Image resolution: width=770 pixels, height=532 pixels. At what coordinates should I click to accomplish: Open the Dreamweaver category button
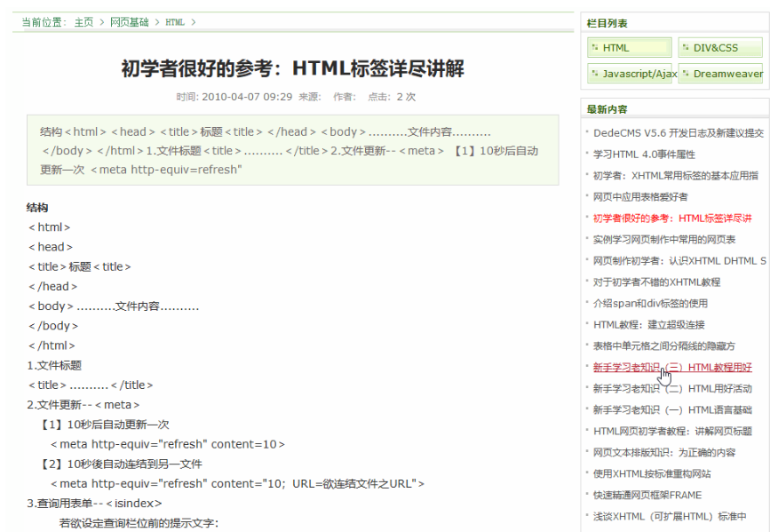pyautogui.click(x=720, y=74)
